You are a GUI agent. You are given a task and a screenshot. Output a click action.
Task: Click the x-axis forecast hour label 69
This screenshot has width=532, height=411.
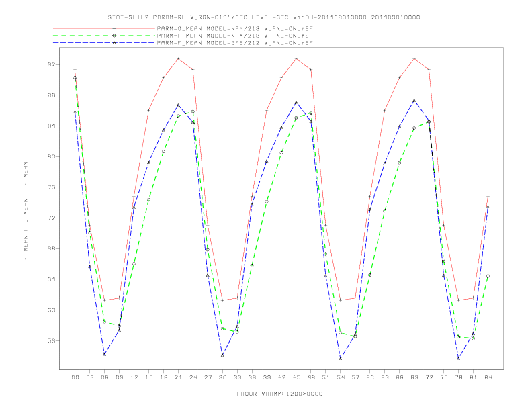[x=414, y=377]
